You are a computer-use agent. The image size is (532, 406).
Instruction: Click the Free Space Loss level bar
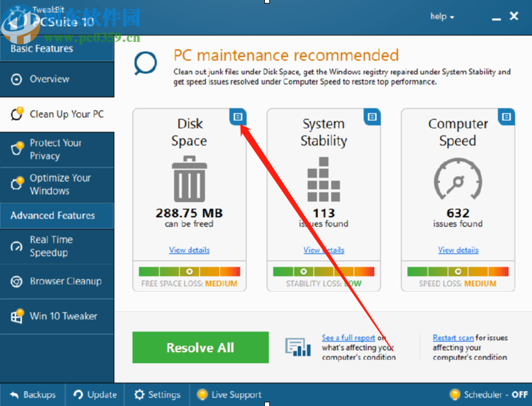(x=190, y=272)
